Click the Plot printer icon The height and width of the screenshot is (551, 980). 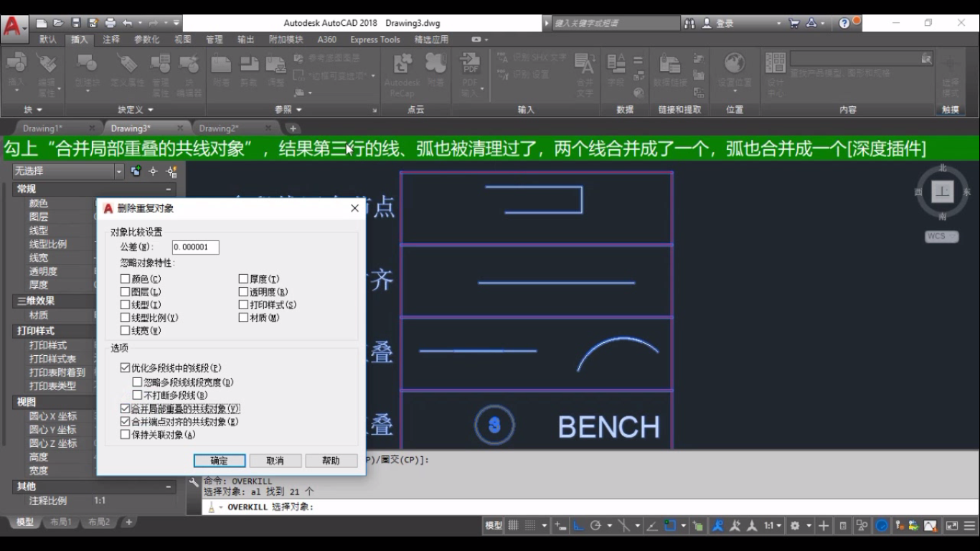(110, 23)
